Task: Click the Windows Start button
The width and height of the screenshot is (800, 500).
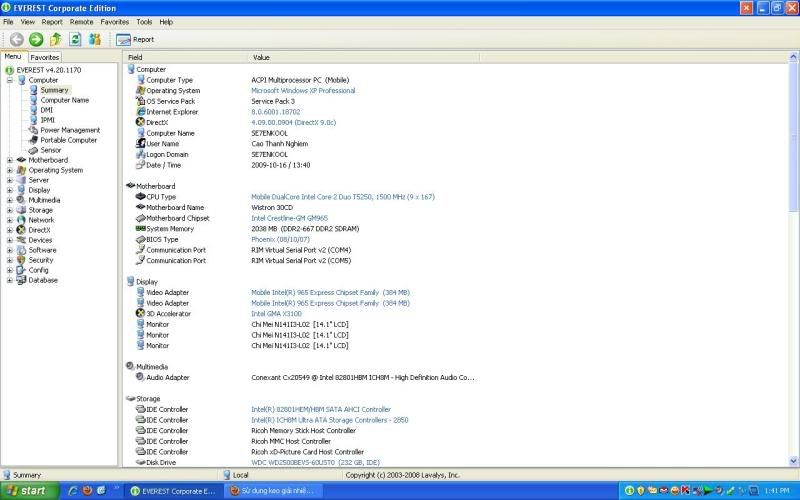Action: [x=29, y=491]
